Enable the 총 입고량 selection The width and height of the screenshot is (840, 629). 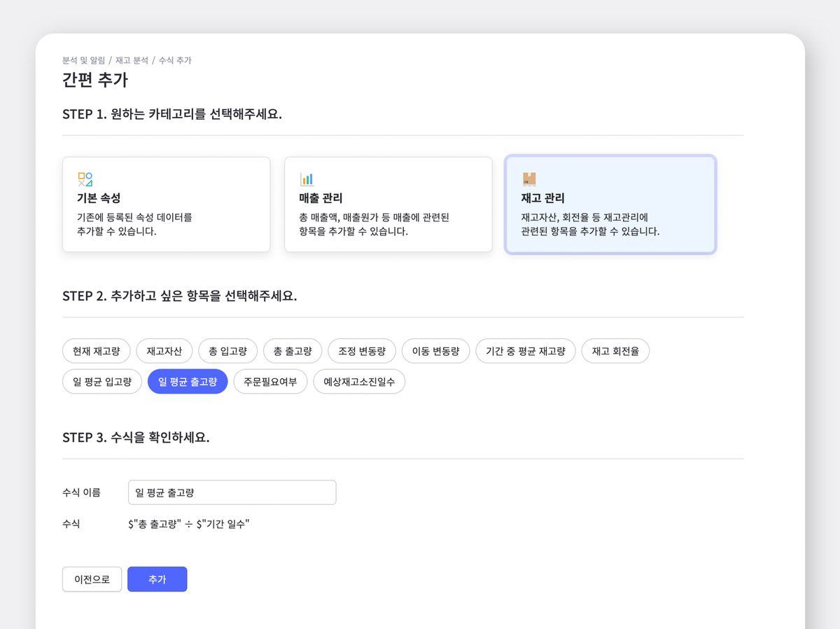click(x=228, y=351)
